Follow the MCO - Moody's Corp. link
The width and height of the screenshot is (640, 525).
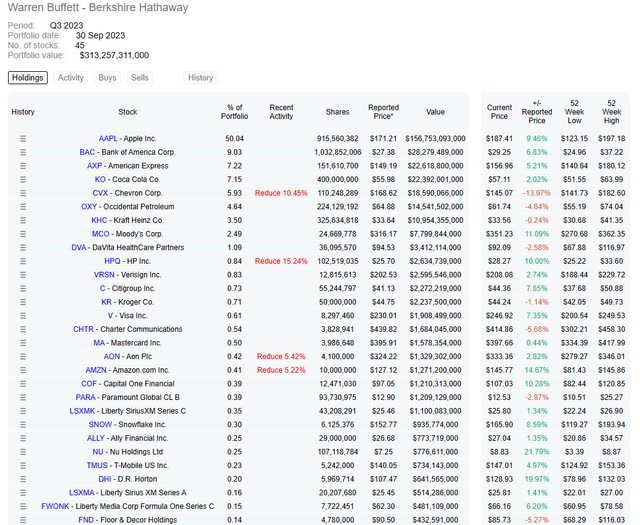coord(127,233)
